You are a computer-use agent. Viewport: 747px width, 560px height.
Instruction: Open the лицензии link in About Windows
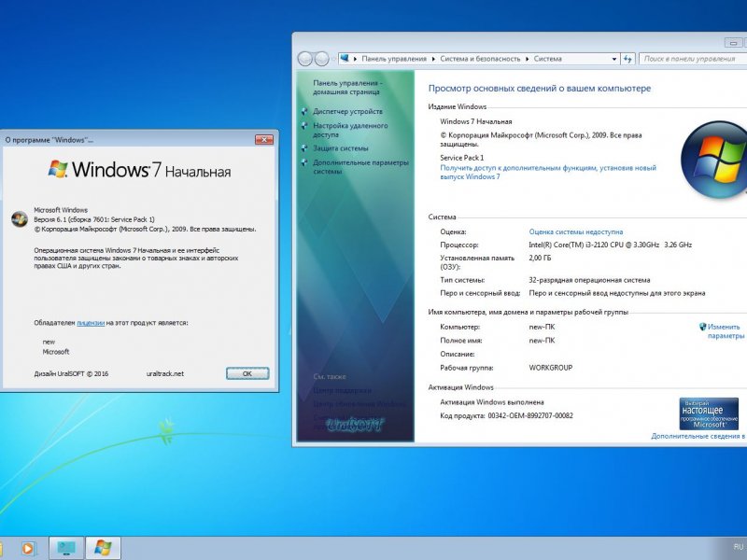pos(91,323)
